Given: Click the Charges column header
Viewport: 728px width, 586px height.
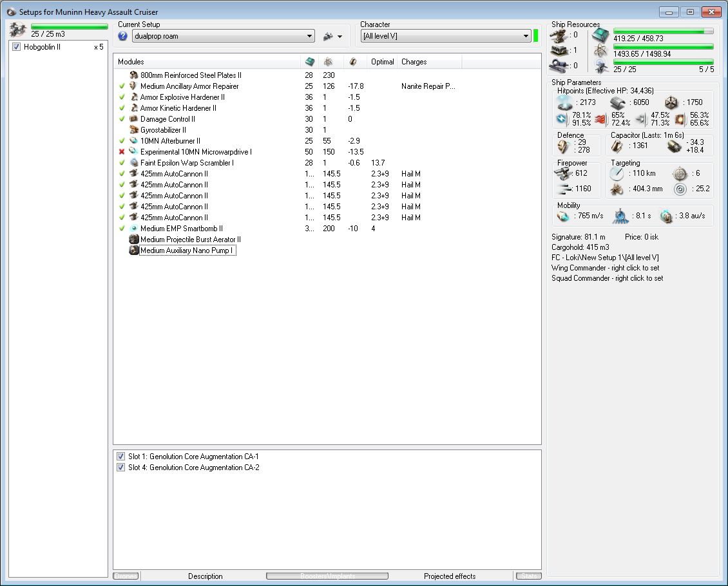Looking at the screenshot, I should click(x=430, y=62).
